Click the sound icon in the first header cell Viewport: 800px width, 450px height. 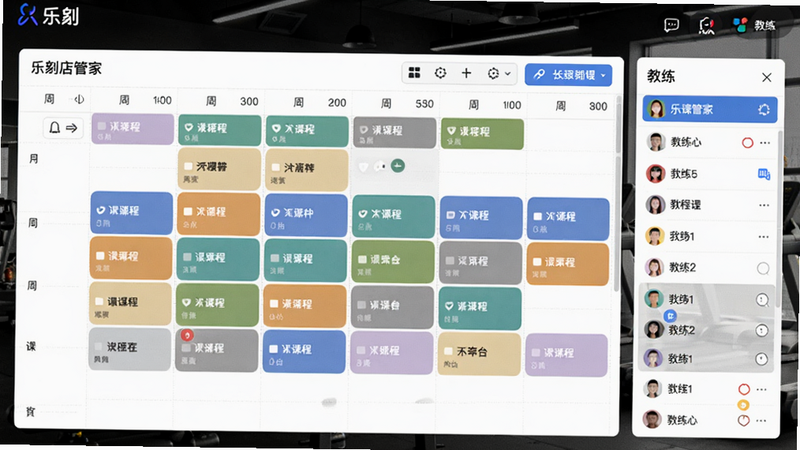point(79,99)
